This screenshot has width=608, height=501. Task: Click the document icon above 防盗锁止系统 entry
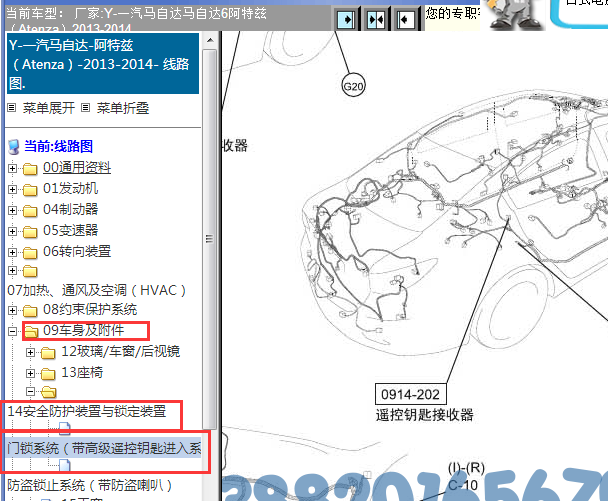click(64, 464)
